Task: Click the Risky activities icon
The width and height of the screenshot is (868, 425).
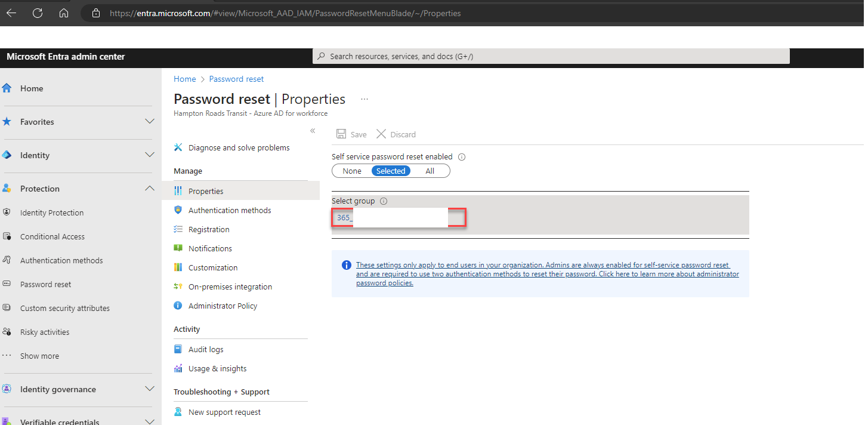Action: pyautogui.click(x=7, y=332)
